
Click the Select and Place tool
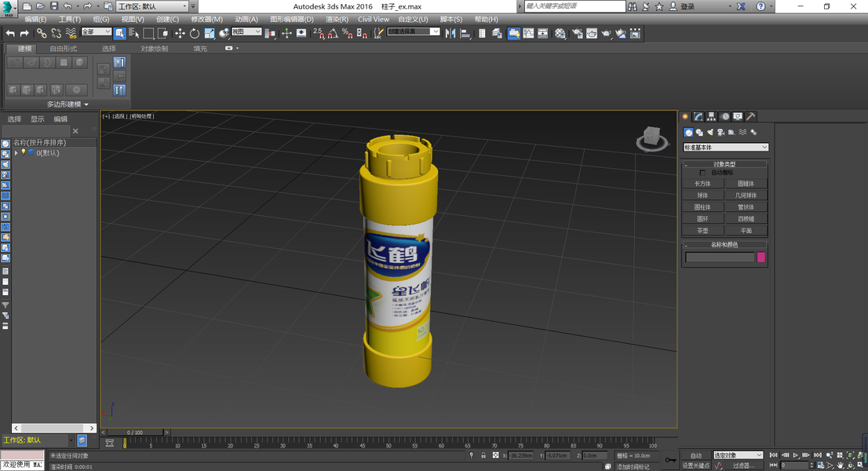224,33
